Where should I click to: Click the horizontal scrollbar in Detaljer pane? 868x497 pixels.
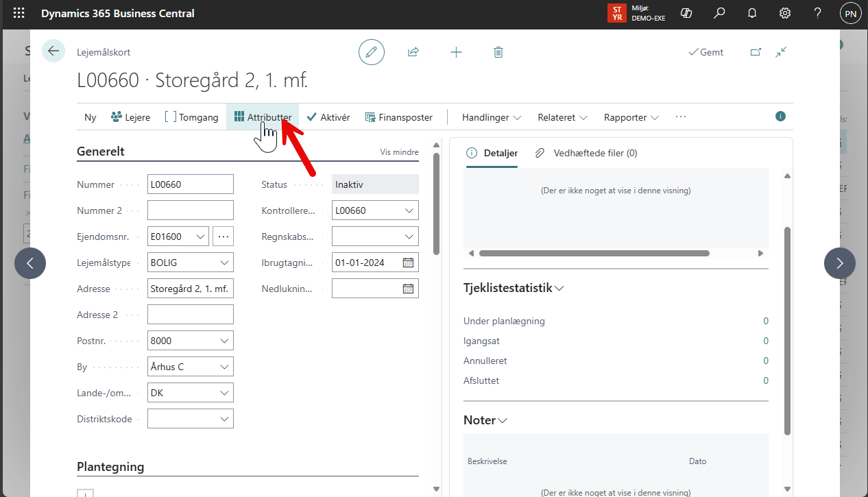click(594, 254)
